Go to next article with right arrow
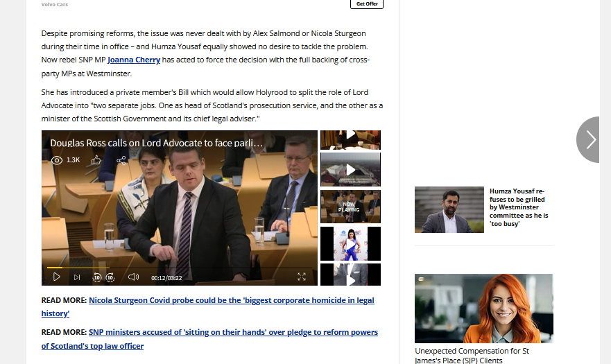This screenshot has height=364, width=611. point(588,139)
